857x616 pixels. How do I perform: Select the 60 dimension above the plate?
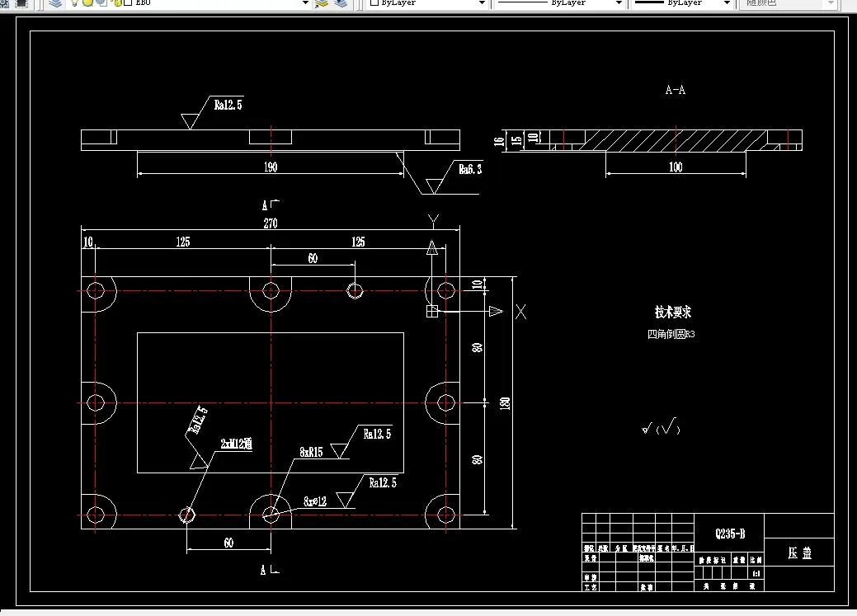(313, 258)
